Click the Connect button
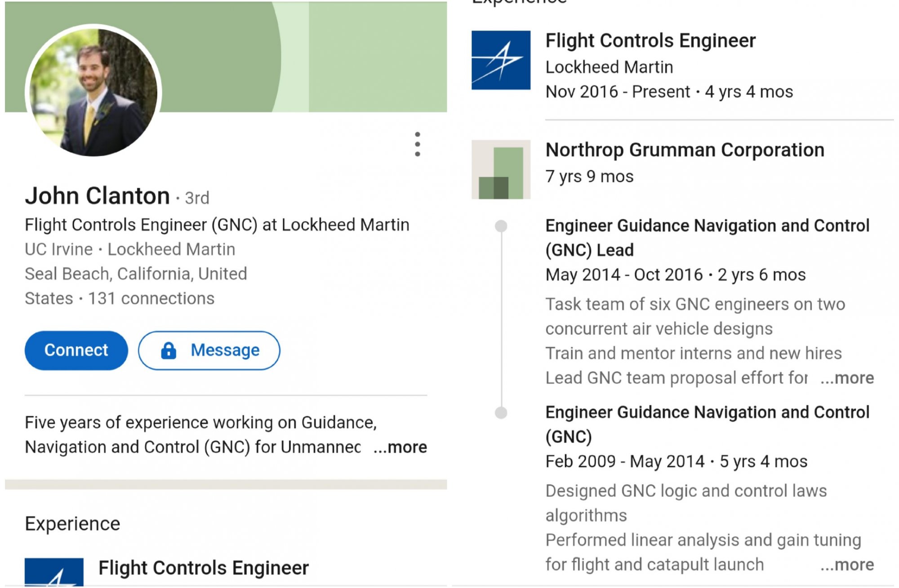Viewport: 899px width, 588px height. coord(76,350)
